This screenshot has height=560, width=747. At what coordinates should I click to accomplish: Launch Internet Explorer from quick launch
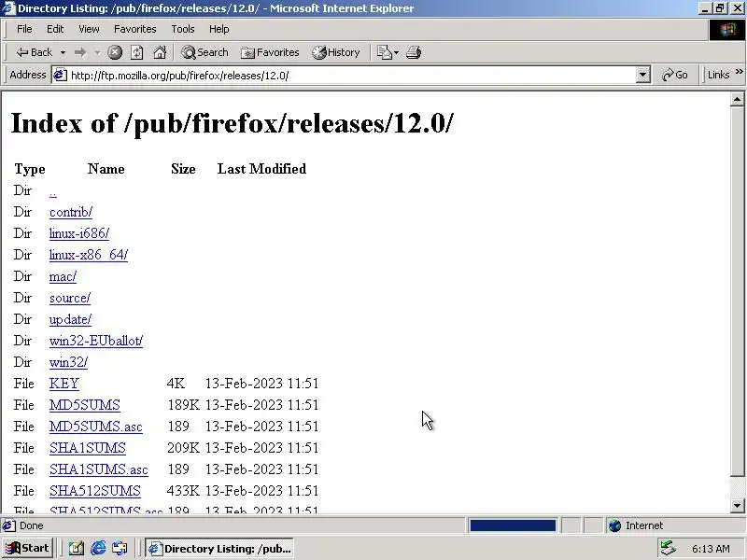tap(98, 549)
